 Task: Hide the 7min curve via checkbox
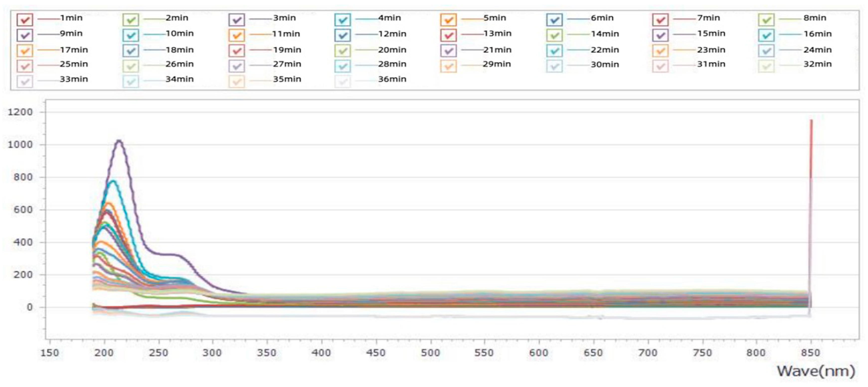(660, 19)
